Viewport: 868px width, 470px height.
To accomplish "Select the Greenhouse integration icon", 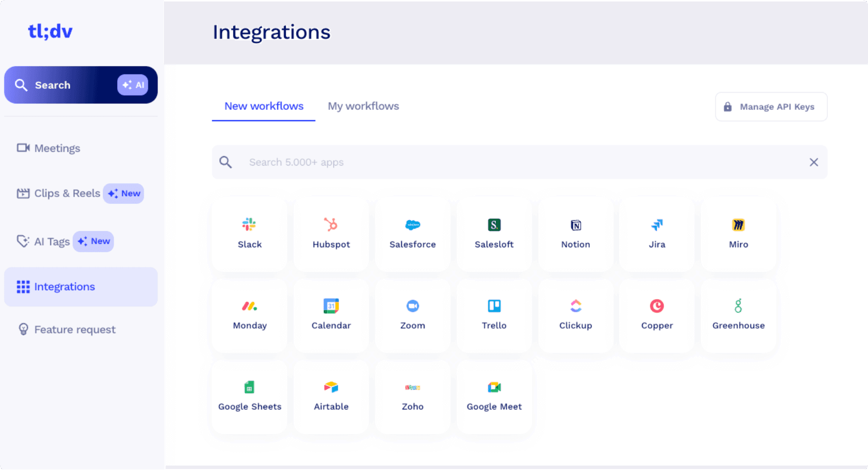I will pos(738,306).
